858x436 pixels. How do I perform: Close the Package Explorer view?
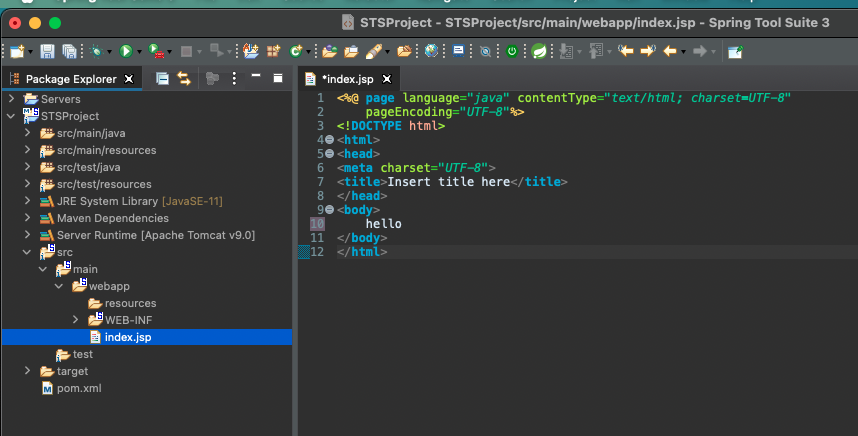[x=129, y=79]
